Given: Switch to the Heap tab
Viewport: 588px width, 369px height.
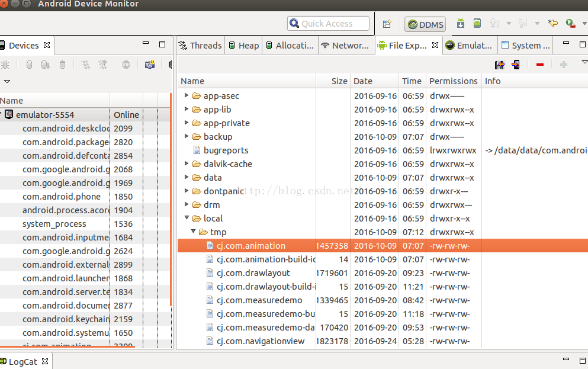Looking at the screenshot, I should click(x=243, y=46).
